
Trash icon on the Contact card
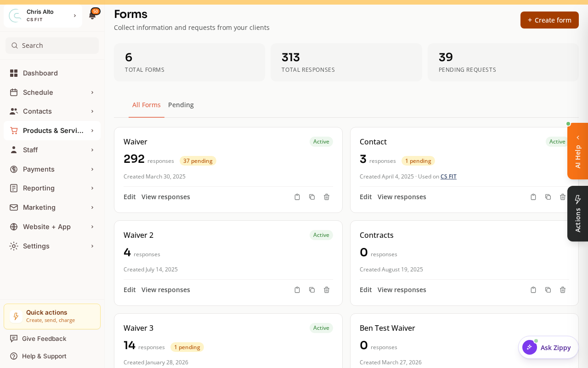point(563,197)
